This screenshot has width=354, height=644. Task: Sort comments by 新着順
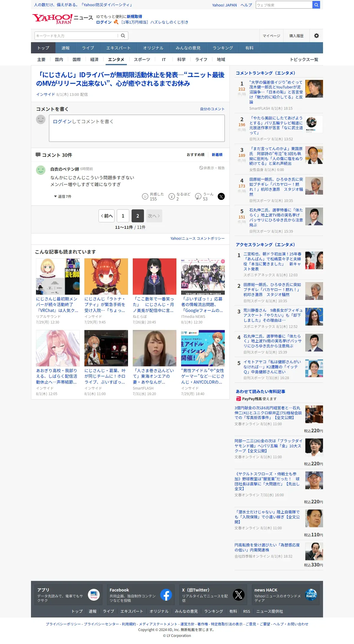[x=217, y=155]
